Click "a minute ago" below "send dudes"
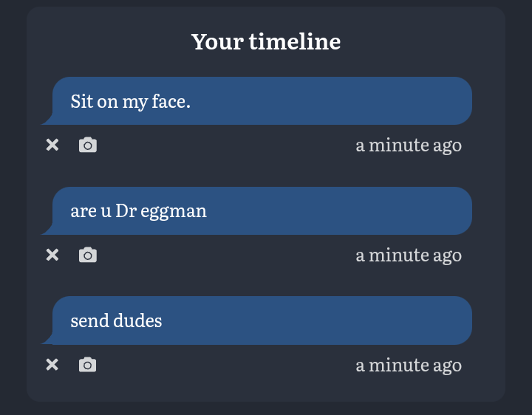This screenshot has height=415, width=532. (x=409, y=366)
